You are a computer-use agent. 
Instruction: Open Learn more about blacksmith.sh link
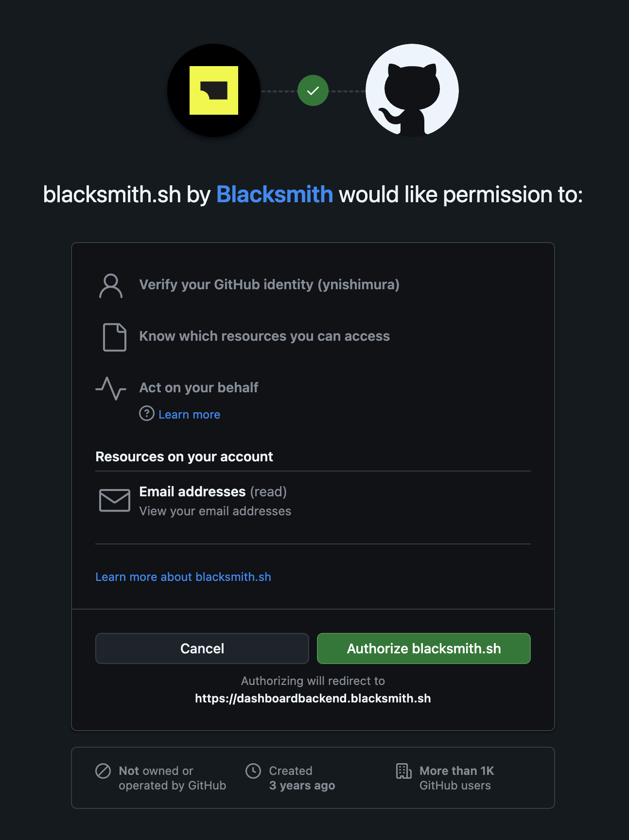pos(183,577)
